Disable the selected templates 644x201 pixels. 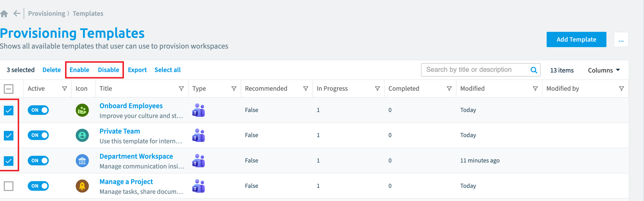(109, 70)
